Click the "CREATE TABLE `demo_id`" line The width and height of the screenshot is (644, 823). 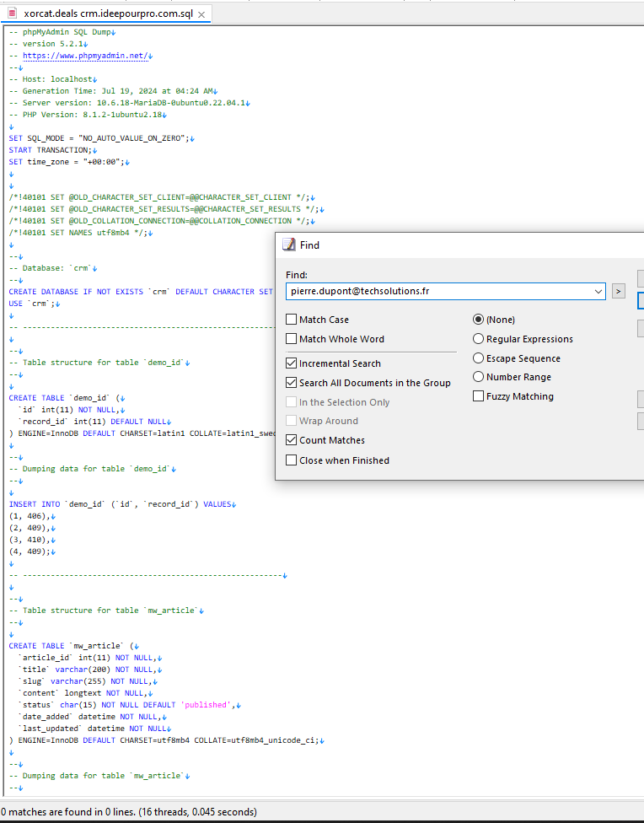pos(67,398)
